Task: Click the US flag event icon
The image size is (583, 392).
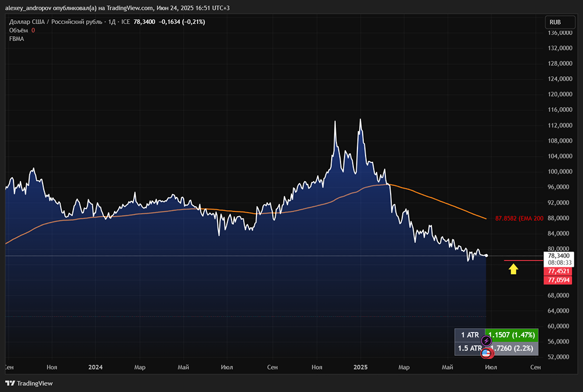Action: 486,354
